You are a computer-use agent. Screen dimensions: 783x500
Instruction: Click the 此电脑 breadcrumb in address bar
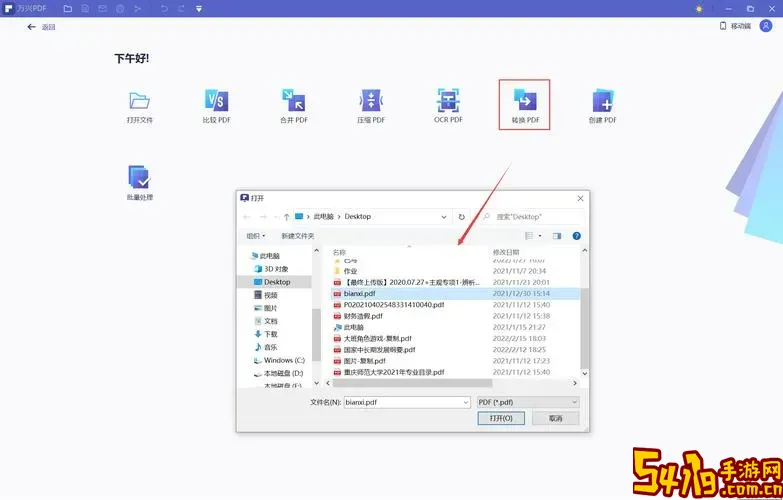coord(323,217)
